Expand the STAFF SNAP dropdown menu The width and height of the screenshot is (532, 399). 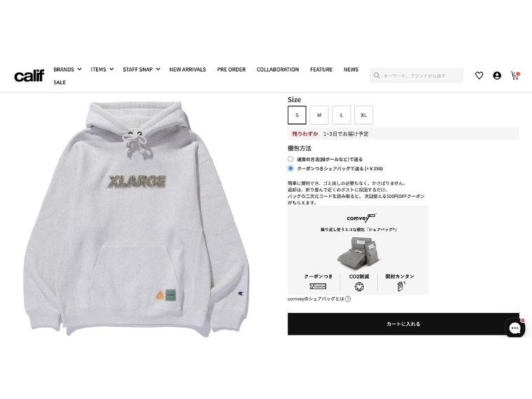click(x=141, y=69)
